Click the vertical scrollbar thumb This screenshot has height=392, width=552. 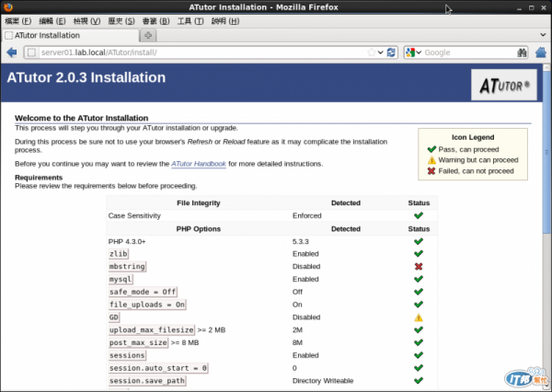[546, 152]
